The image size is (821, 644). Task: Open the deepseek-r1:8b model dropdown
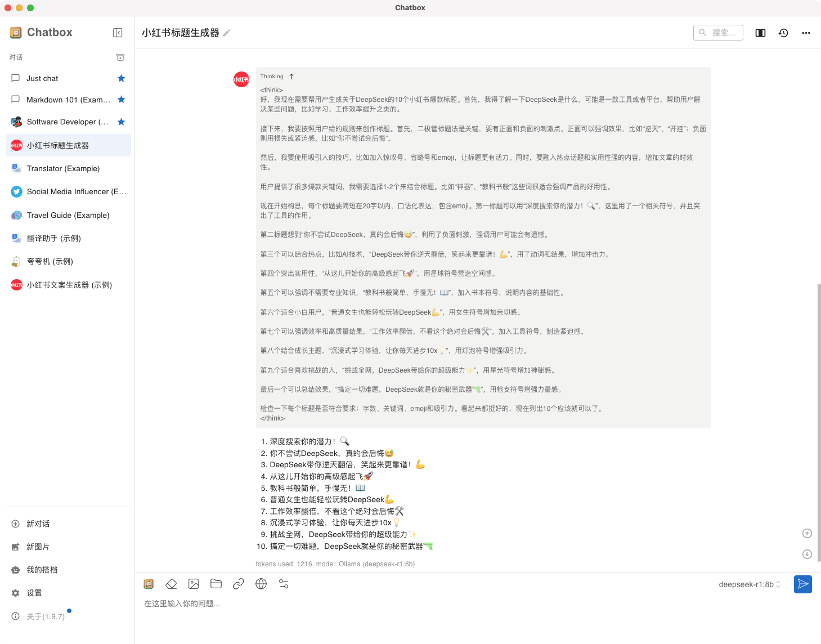click(750, 584)
